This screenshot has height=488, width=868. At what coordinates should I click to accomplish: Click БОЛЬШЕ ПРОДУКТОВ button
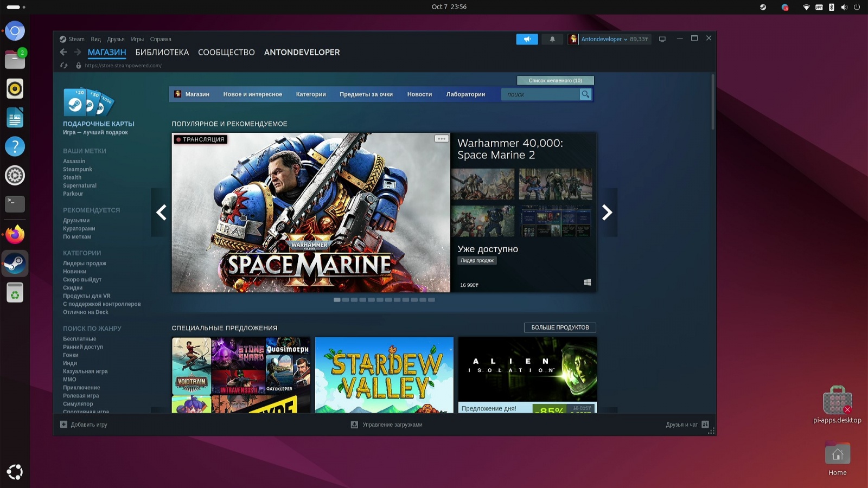click(x=560, y=328)
